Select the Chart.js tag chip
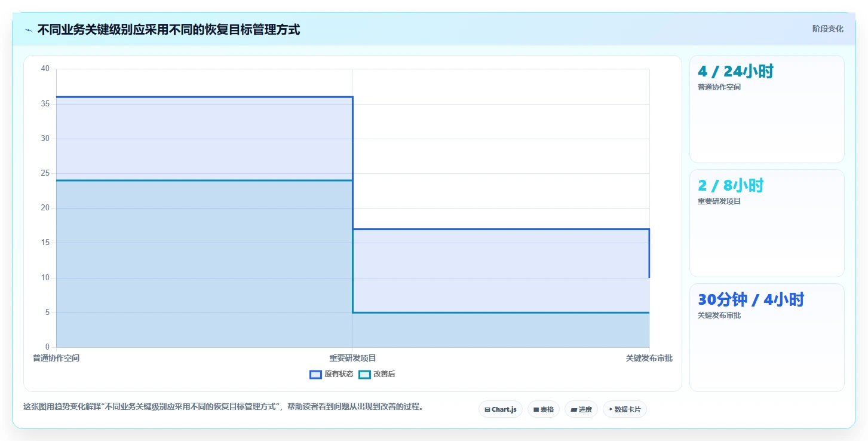868x441 pixels. tap(501, 409)
